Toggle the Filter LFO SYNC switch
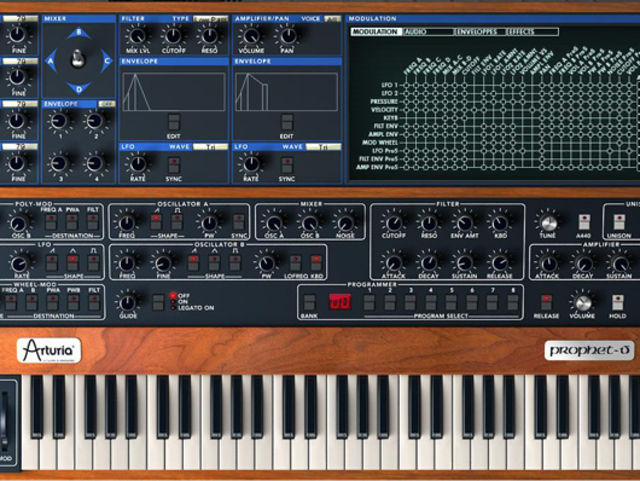This screenshot has height=481, width=640. tap(174, 165)
